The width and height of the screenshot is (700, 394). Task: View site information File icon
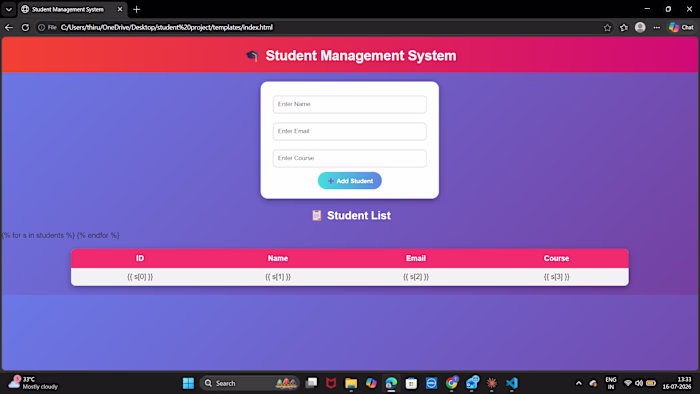pyautogui.click(x=47, y=28)
